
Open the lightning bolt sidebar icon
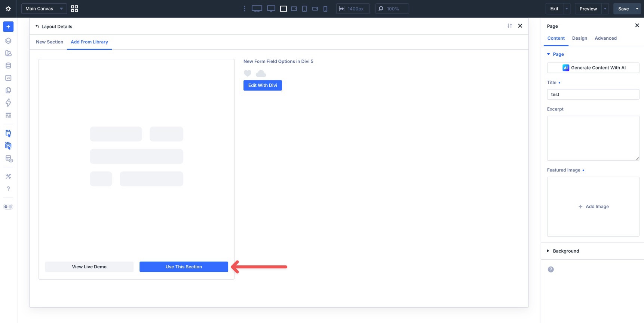point(8,103)
